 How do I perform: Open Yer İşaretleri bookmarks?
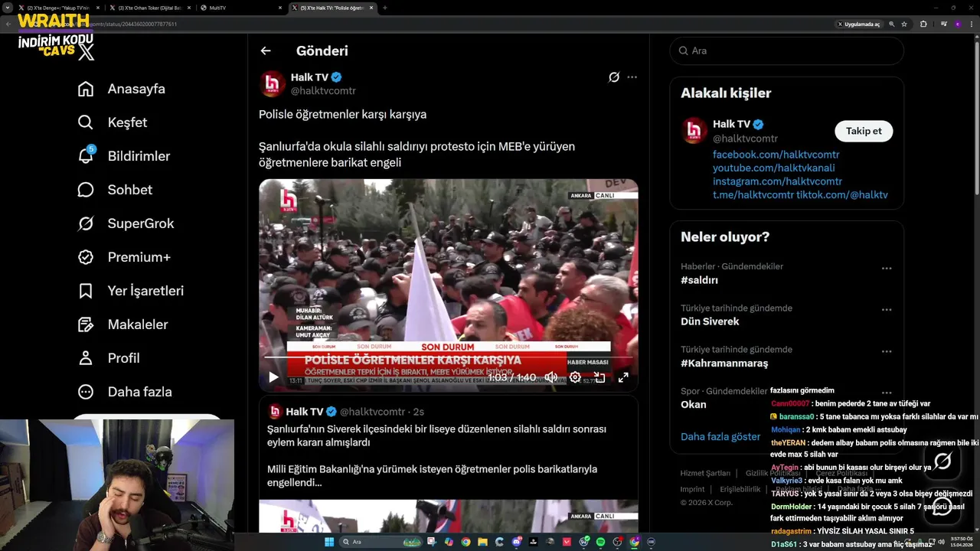tap(131, 291)
